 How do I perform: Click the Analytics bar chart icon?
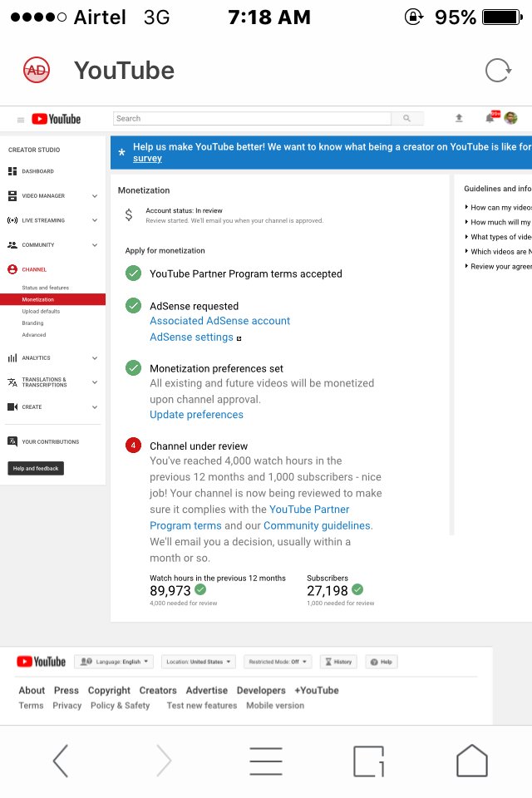12,357
